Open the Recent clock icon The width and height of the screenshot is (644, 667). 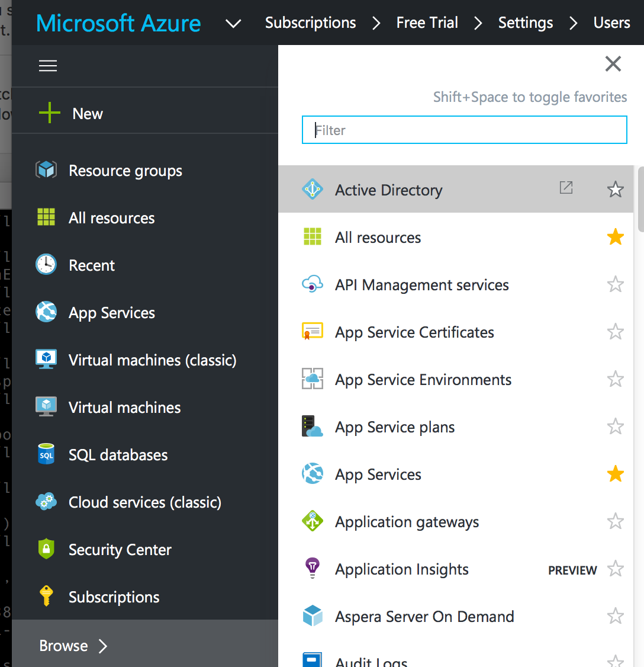[x=46, y=265]
